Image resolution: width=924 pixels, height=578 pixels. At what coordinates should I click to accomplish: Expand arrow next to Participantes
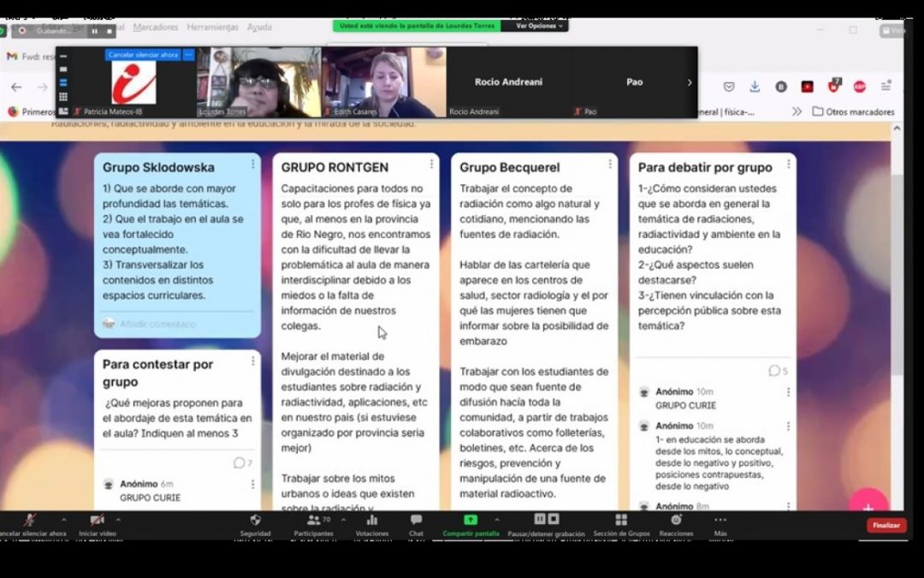coord(344,520)
